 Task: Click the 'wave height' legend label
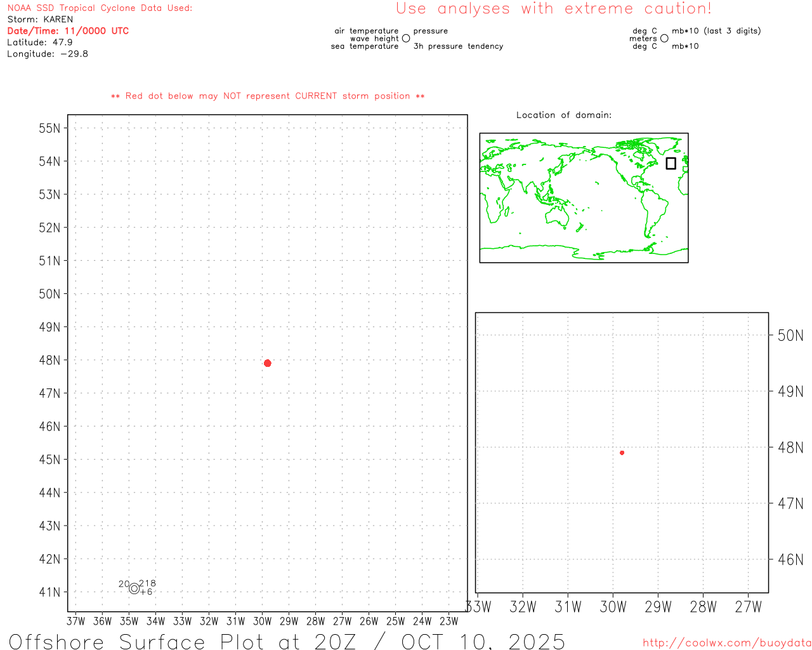click(x=374, y=39)
